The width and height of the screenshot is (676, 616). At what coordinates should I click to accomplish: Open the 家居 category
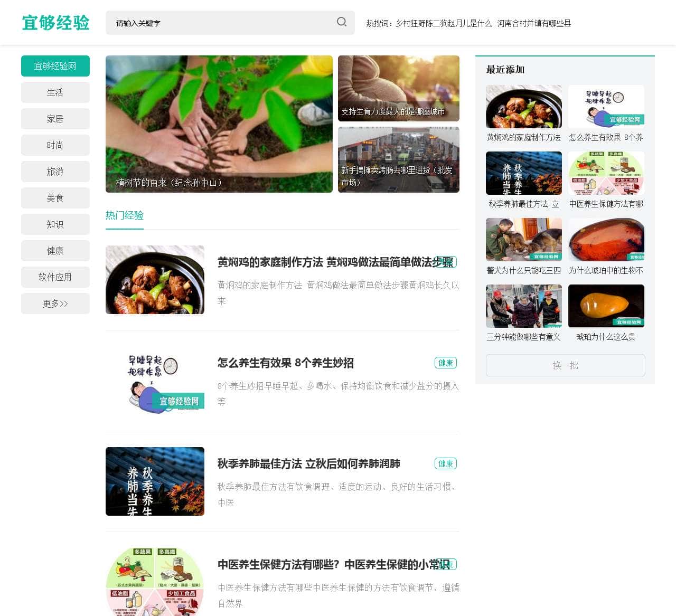[x=55, y=119]
